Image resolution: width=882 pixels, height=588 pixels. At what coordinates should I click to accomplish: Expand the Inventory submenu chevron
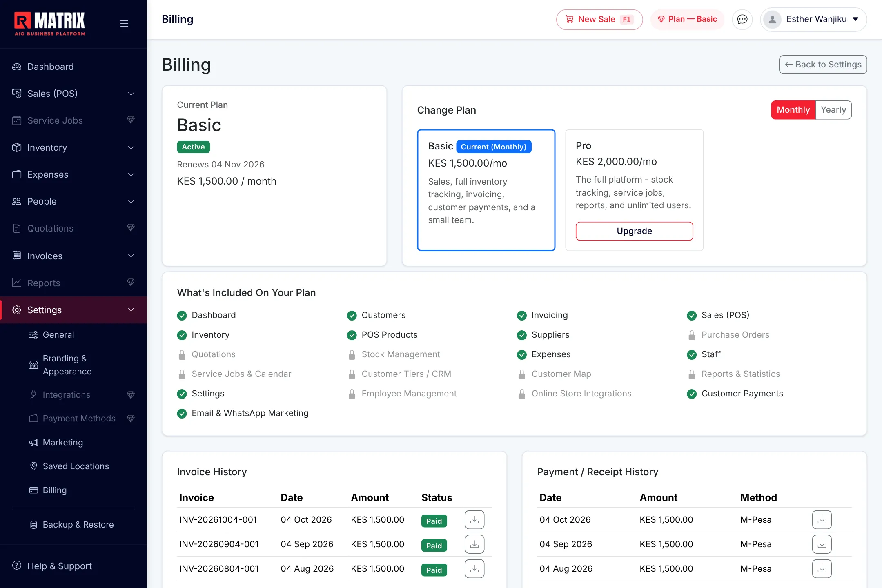click(x=131, y=147)
